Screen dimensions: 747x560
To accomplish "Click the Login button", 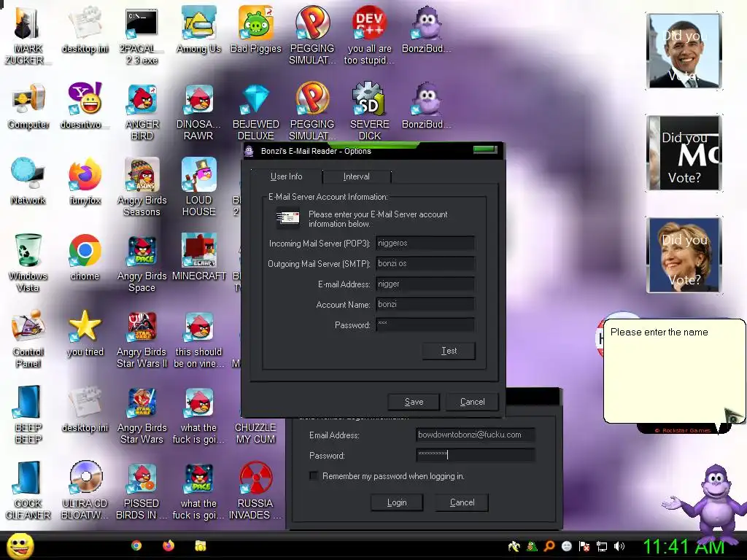I will point(397,502).
